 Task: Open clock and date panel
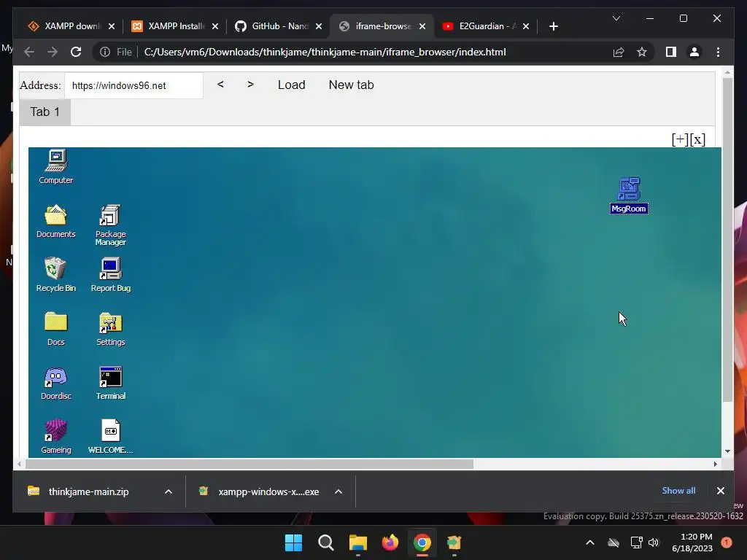pyautogui.click(x=692, y=542)
